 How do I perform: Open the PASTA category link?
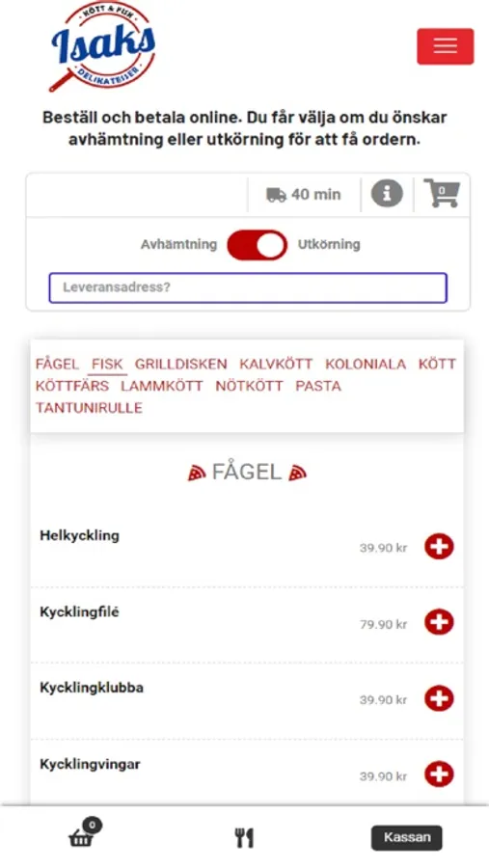[x=318, y=386]
